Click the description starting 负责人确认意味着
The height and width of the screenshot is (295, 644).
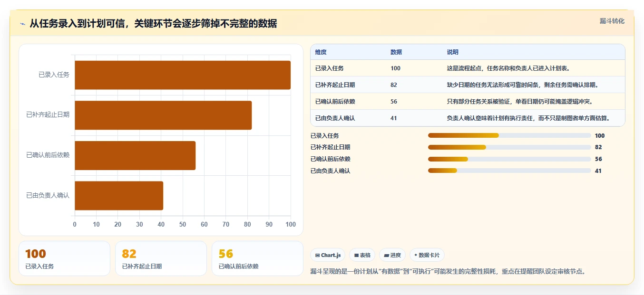point(528,118)
